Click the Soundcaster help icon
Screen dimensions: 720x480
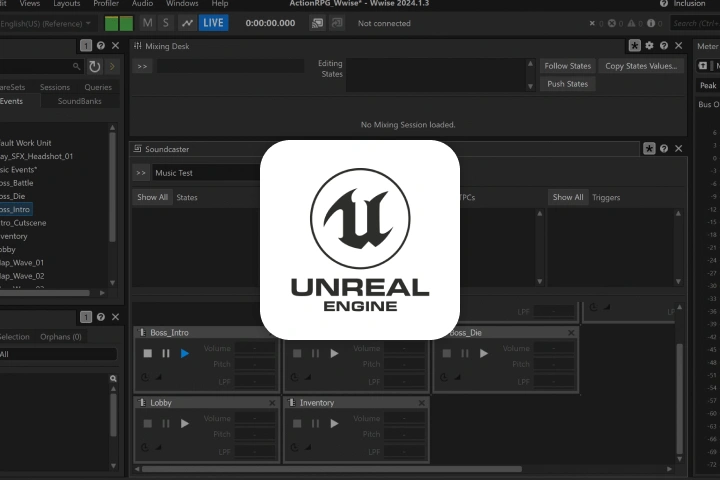[x=664, y=148]
